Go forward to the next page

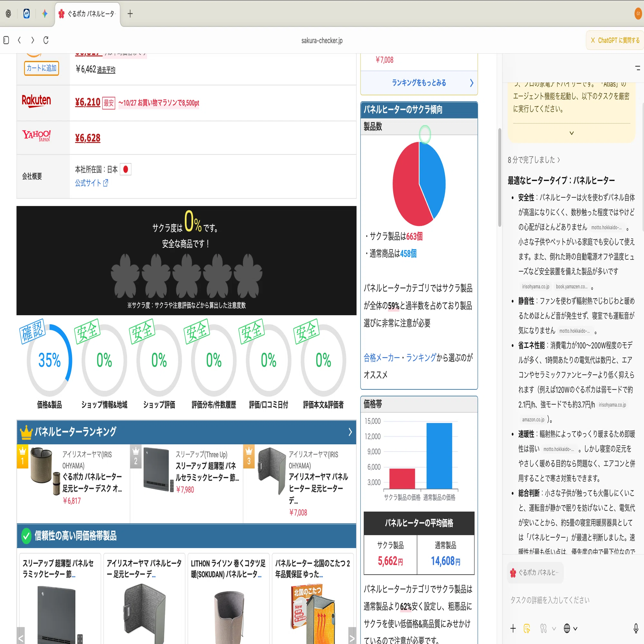click(32, 40)
